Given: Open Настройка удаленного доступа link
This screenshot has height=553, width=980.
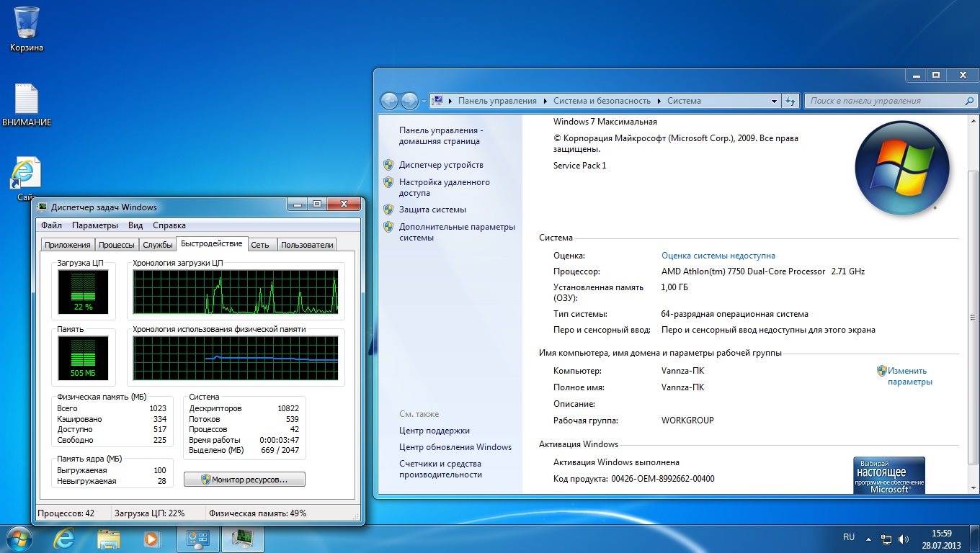Looking at the screenshot, I should 445,187.
